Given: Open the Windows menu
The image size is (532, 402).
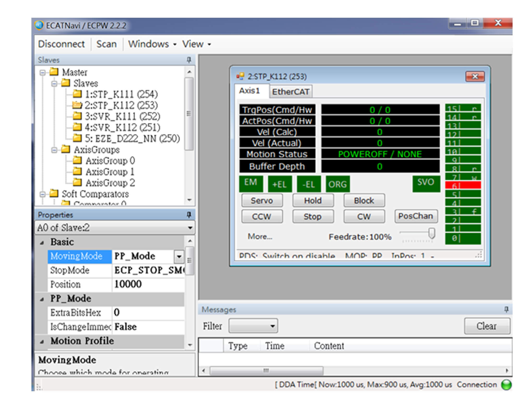Looking at the screenshot, I should click(152, 44).
